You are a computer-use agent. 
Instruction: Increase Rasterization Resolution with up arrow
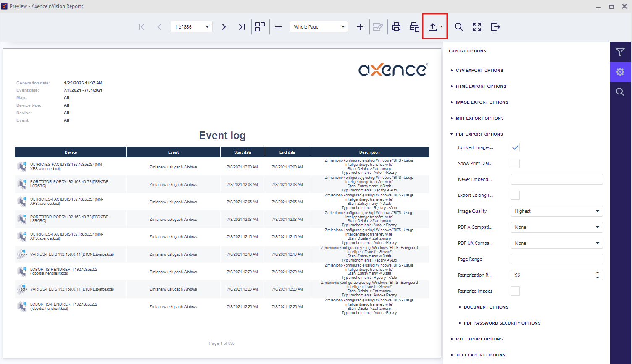598,273
